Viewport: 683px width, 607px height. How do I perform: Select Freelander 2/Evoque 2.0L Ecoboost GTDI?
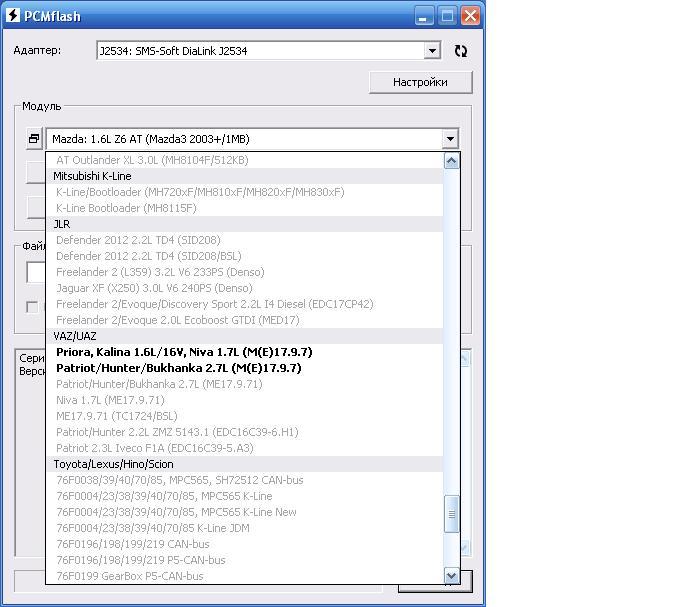(x=244, y=320)
